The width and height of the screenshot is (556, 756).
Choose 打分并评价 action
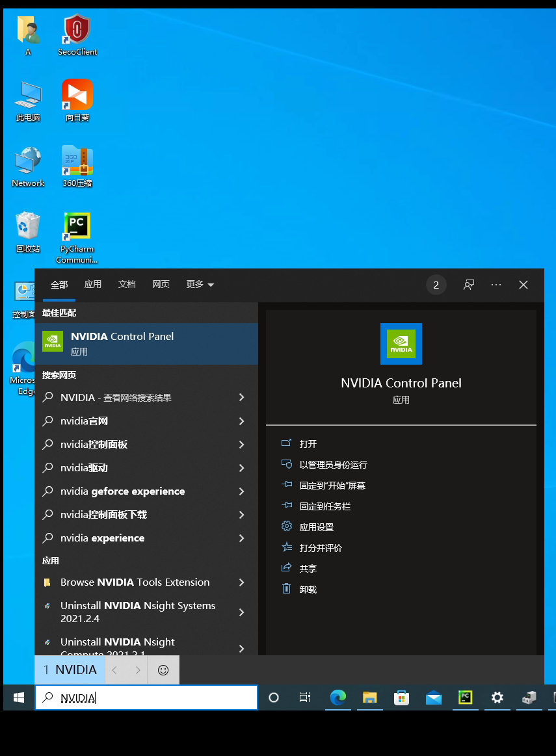coord(311,548)
